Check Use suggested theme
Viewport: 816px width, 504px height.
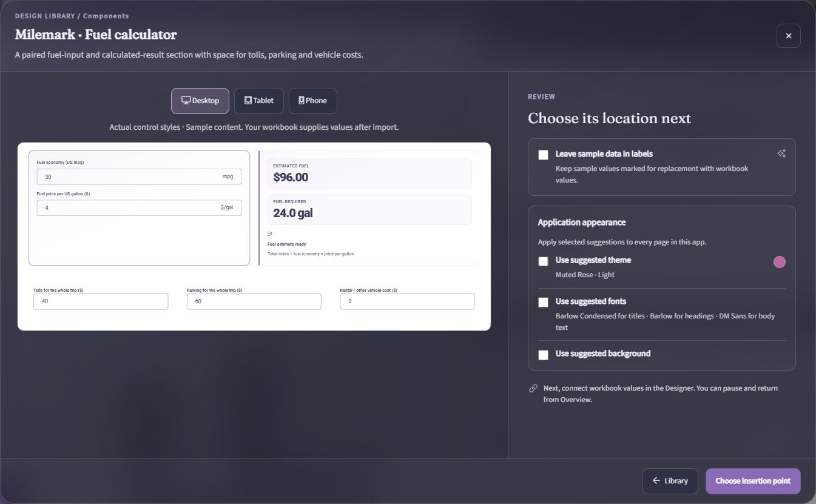point(543,261)
